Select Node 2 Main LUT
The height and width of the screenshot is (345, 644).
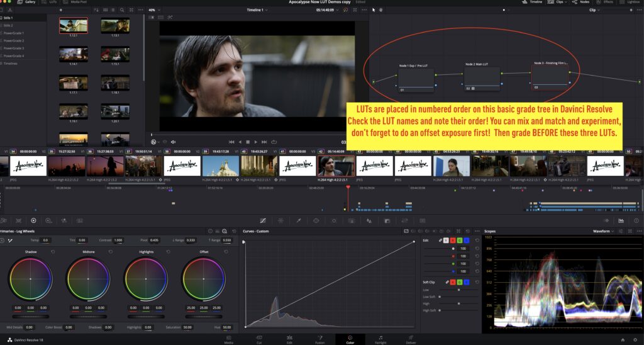(x=482, y=79)
